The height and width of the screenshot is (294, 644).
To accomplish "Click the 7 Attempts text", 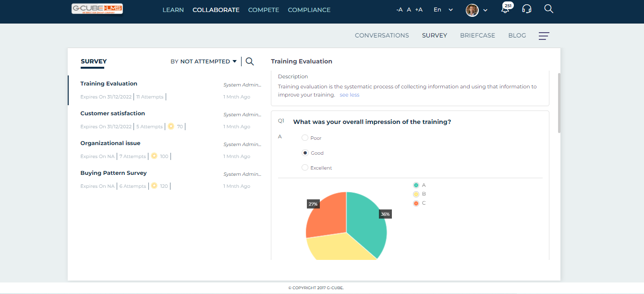I will [x=133, y=157].
